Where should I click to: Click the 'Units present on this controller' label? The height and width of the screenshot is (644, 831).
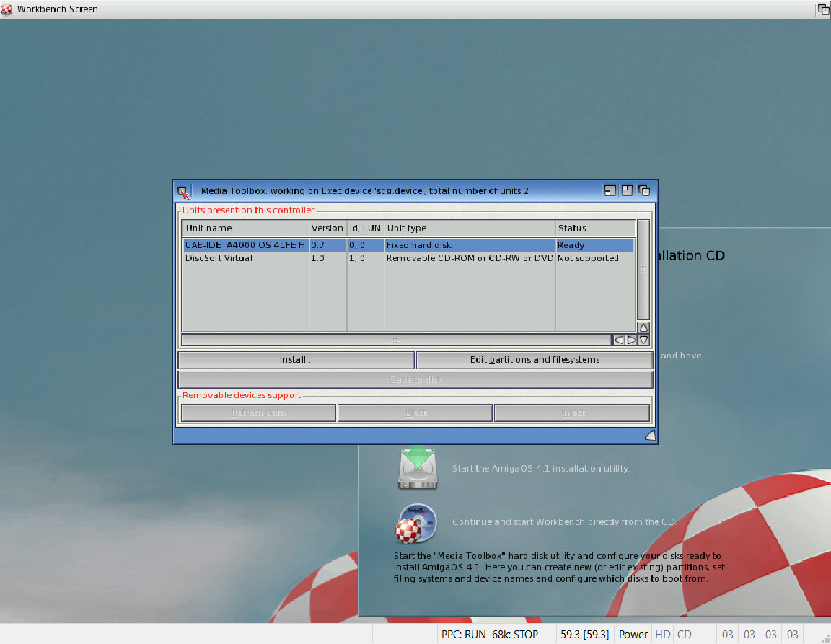point(249,211)
